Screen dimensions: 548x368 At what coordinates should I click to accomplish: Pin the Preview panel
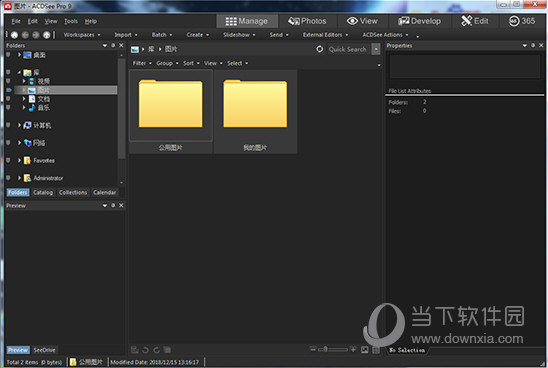tap(113, 205)
